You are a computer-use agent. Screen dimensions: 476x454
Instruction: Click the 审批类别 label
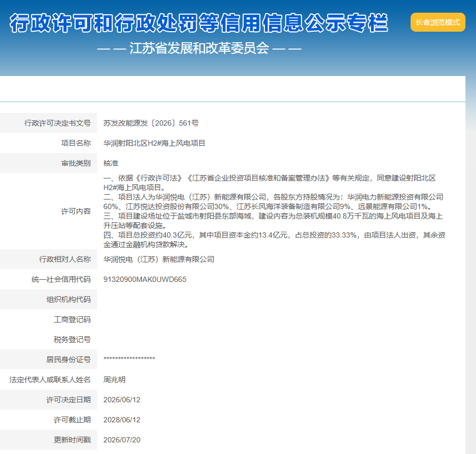tap(76, 163)
